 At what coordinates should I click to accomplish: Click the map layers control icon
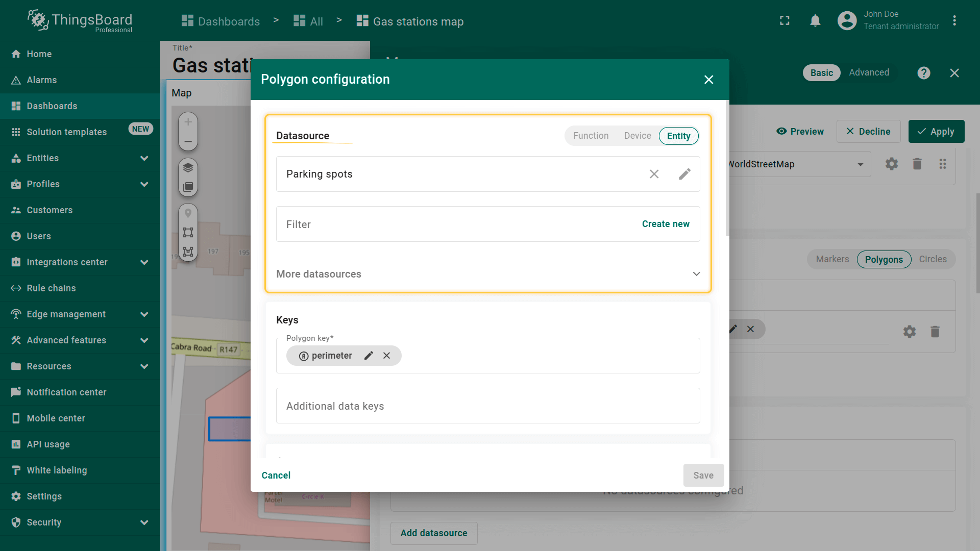[188, 168]
